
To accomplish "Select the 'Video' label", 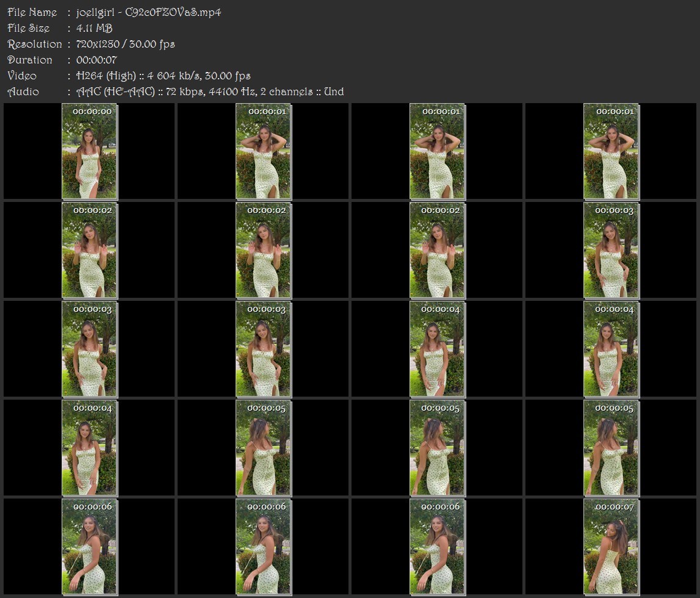I will (22, 76).
